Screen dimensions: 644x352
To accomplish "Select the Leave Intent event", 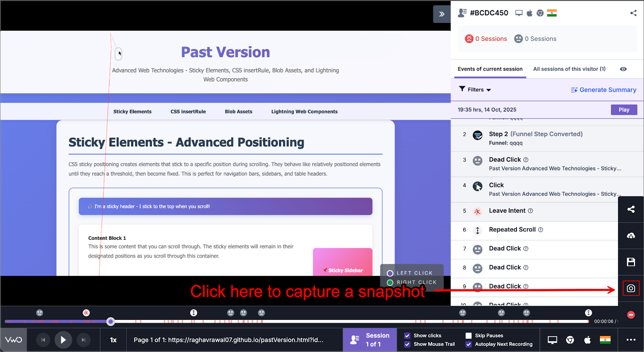I will 535,211.
